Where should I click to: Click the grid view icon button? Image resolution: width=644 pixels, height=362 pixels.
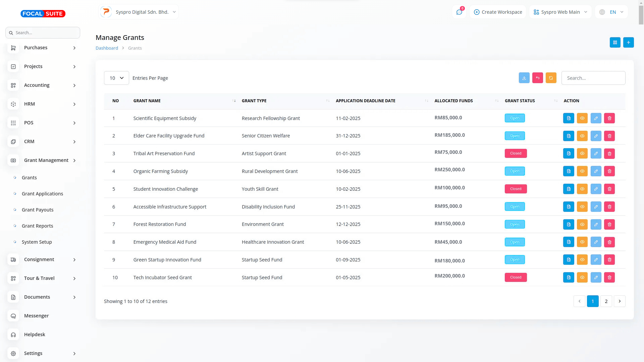pyautogui.click(x=615, y=43)
